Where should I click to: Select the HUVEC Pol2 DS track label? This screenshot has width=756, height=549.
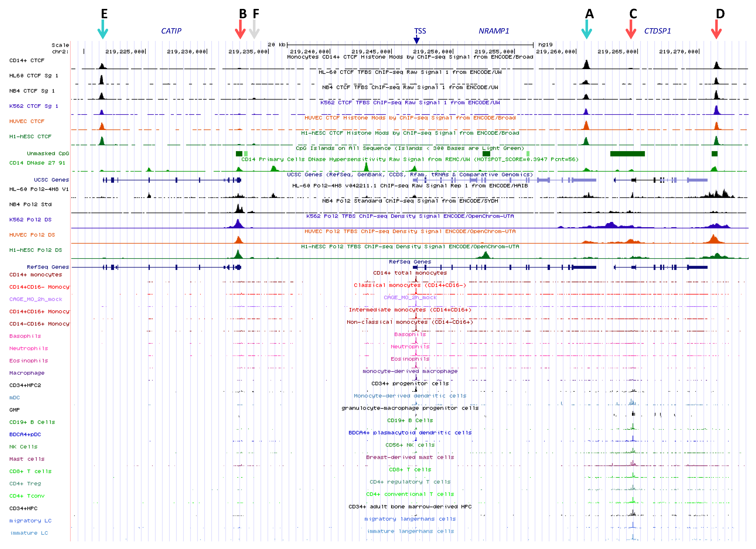(x=32, y=235)
